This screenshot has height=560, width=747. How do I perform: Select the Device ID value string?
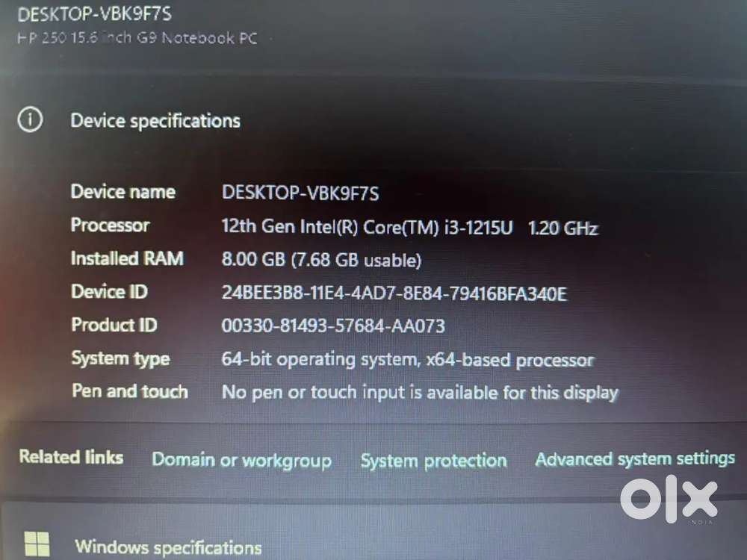[394, 293]
